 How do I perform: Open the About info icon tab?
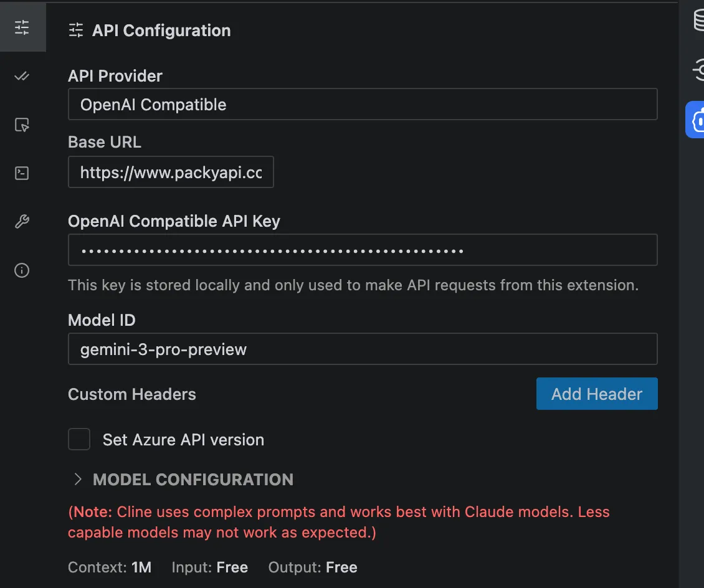point(22,270)
